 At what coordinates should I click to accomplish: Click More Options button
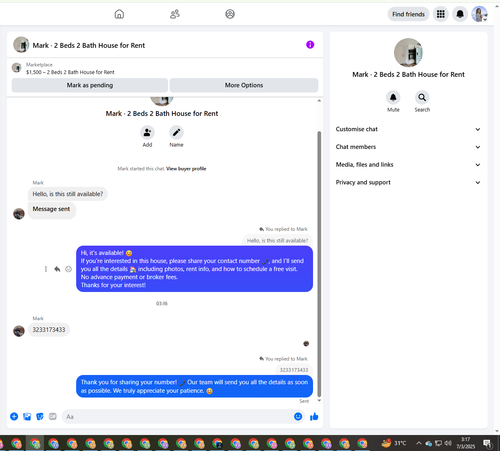point(244,85)
